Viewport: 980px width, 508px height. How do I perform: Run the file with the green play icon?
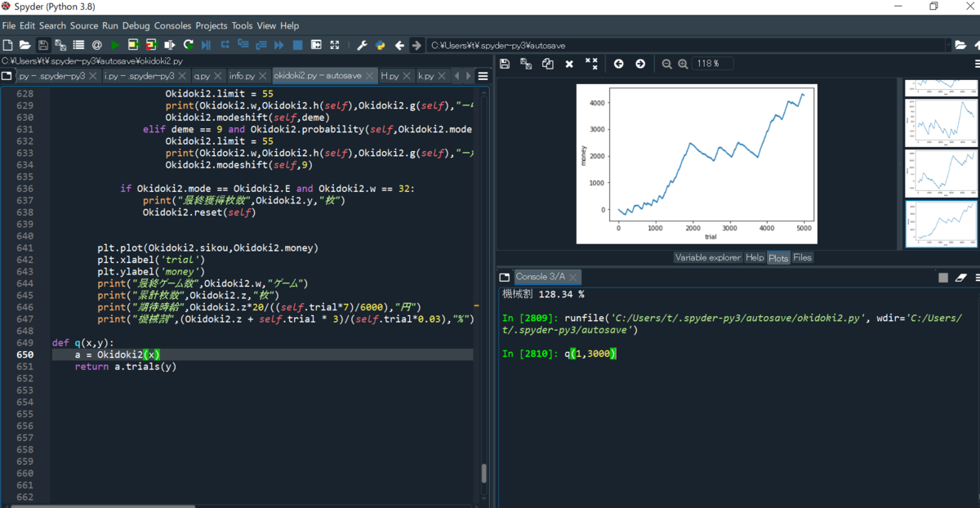point(114,45)
